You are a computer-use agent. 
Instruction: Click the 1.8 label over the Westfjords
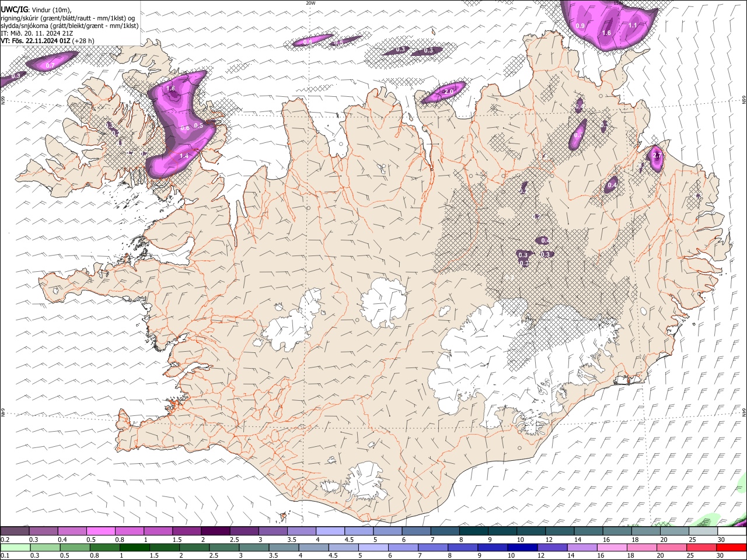pos(171,89)
